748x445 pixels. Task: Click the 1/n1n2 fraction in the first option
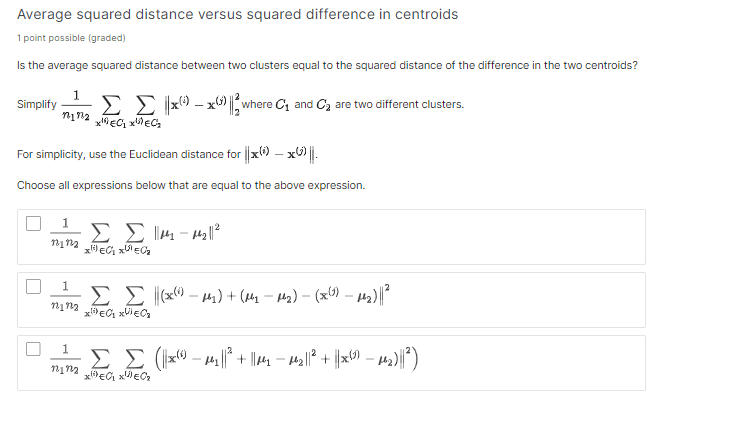pyautogui.click(x=65, y=231)
